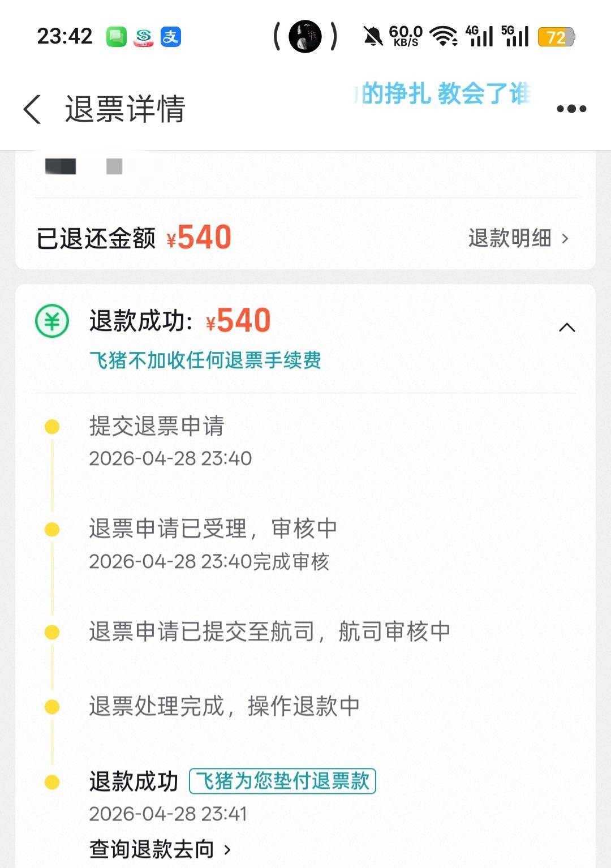Viewport: 611px width, 868px height.
Task: Open the three-dot more options menu
Action: (x=571, y=109)
